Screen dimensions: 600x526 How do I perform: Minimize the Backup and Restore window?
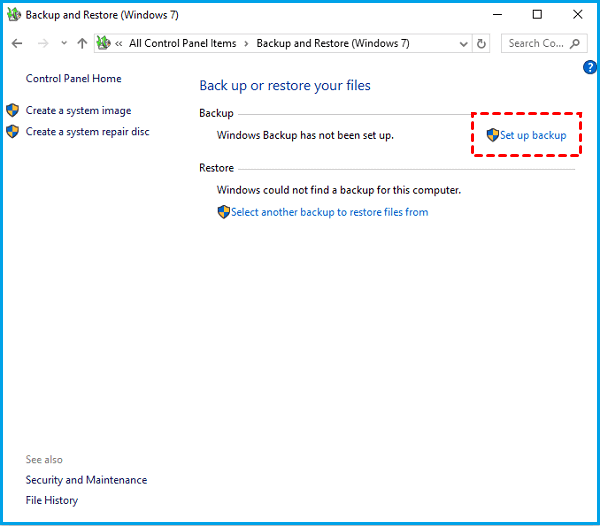[497, 15]
